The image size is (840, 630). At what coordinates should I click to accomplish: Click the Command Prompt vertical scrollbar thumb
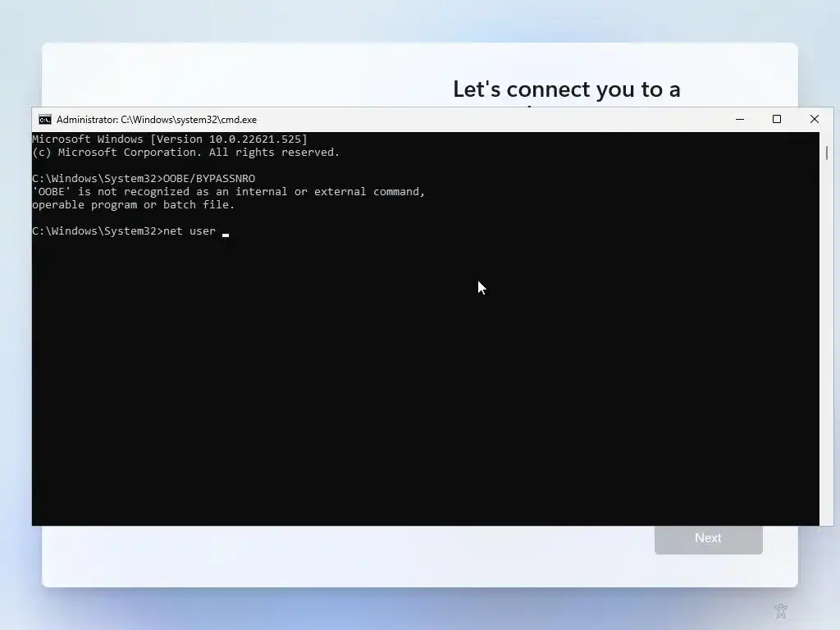(x=827, y=153)
